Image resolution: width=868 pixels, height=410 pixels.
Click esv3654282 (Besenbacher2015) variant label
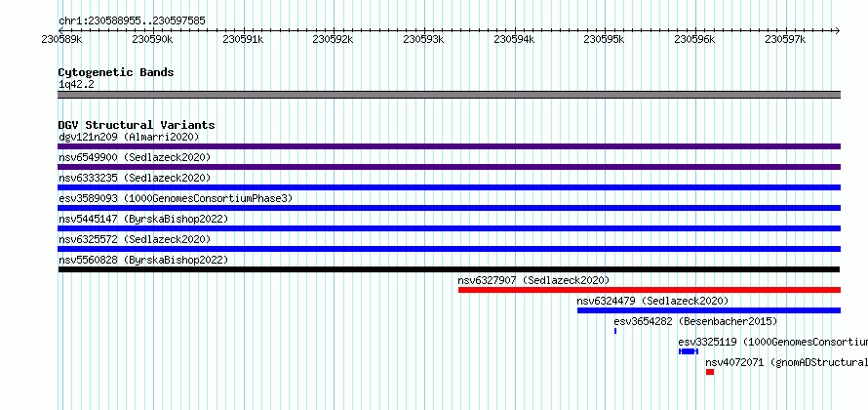point(695,321)
